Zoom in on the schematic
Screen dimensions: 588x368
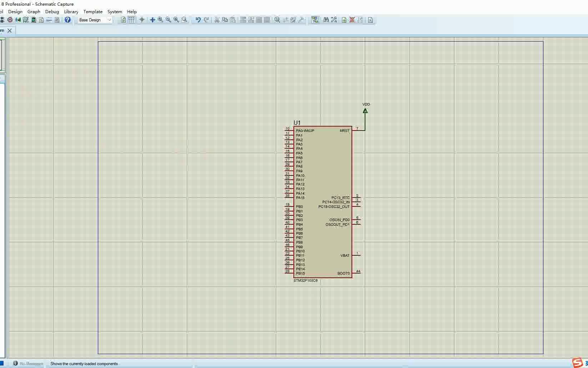tap(160, 20)
